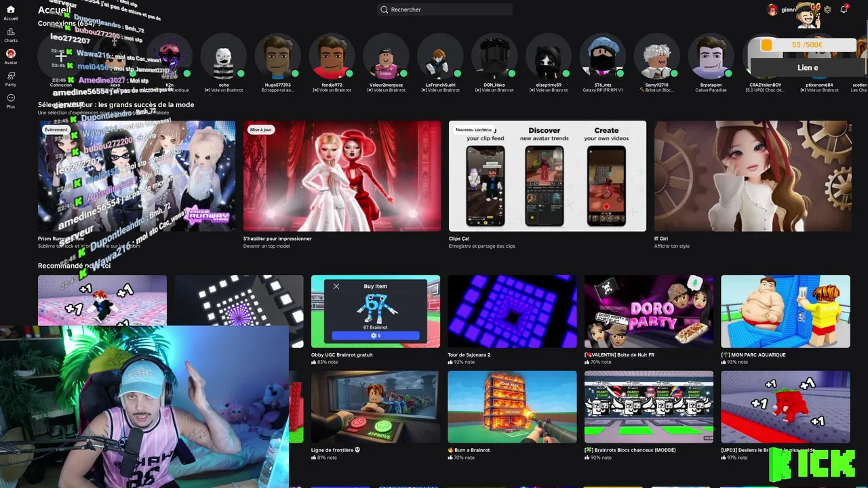Open the red brainrot +1 game thumbnail
868x488 pixels.
click(785, 407)
